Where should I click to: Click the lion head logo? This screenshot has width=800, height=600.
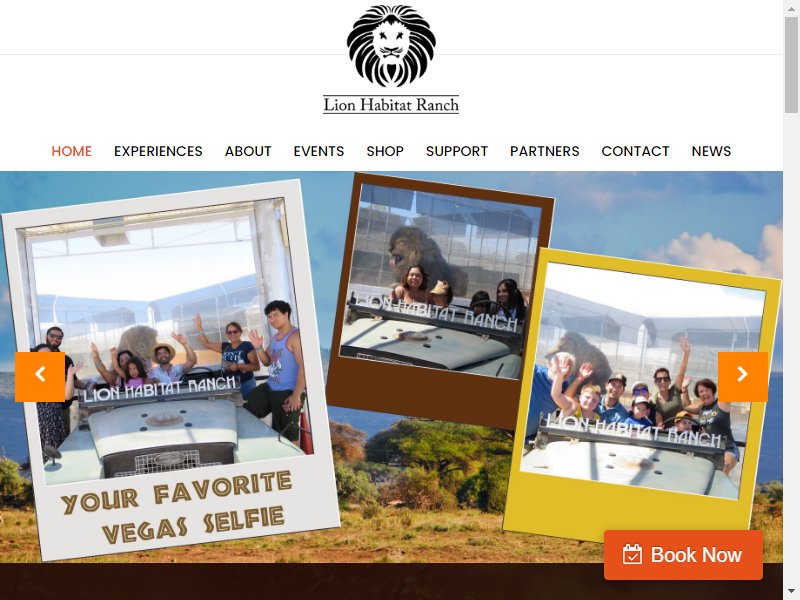pos(391,46)
